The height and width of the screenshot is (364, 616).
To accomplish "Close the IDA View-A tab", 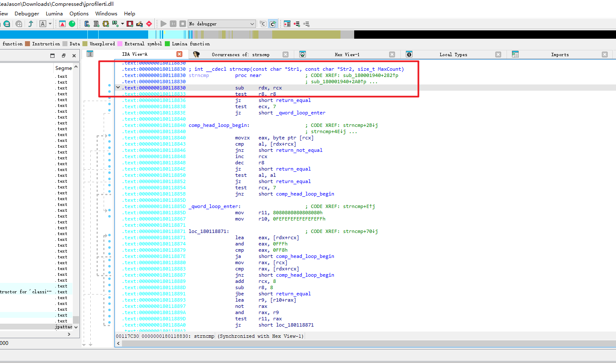I will click(x=179, y=54).
